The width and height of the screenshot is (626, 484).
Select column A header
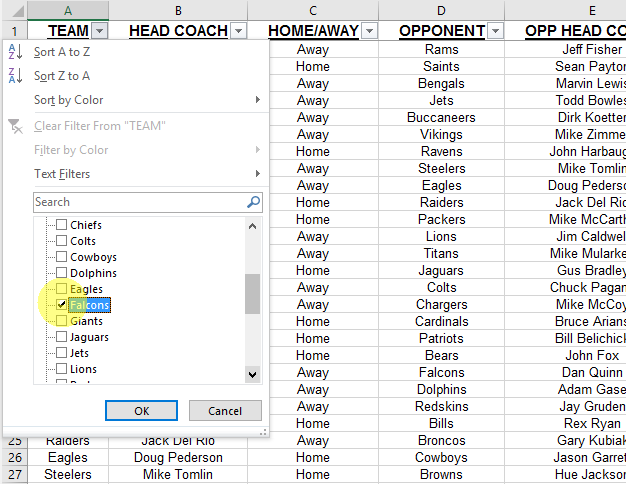tap(68, 11)
